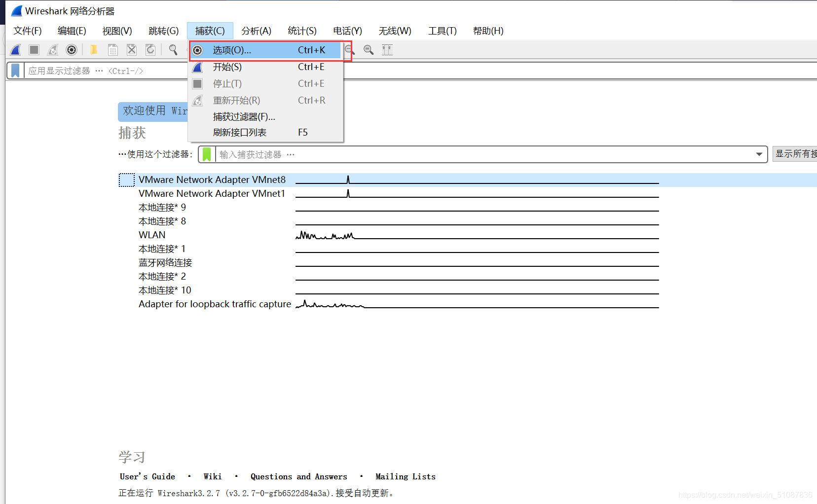The width and height of the screenshot is (817, 504).
Task: Open the 帮助(H) menu
Action: 488,31
